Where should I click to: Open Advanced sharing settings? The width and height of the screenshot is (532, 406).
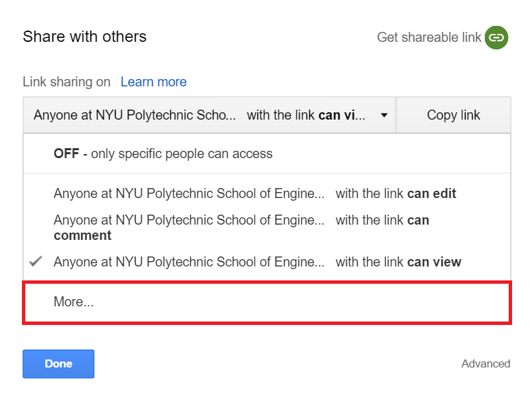coord(485,363)
